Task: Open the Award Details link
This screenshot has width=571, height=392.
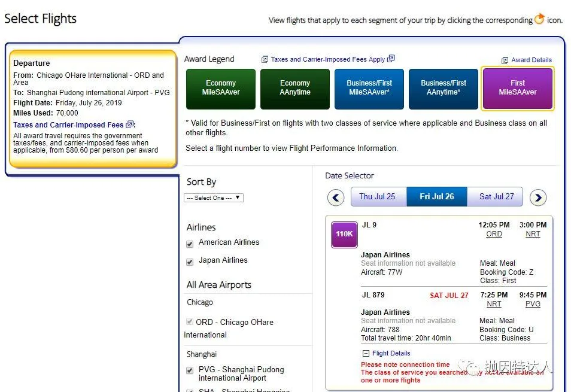Action: 531,60
